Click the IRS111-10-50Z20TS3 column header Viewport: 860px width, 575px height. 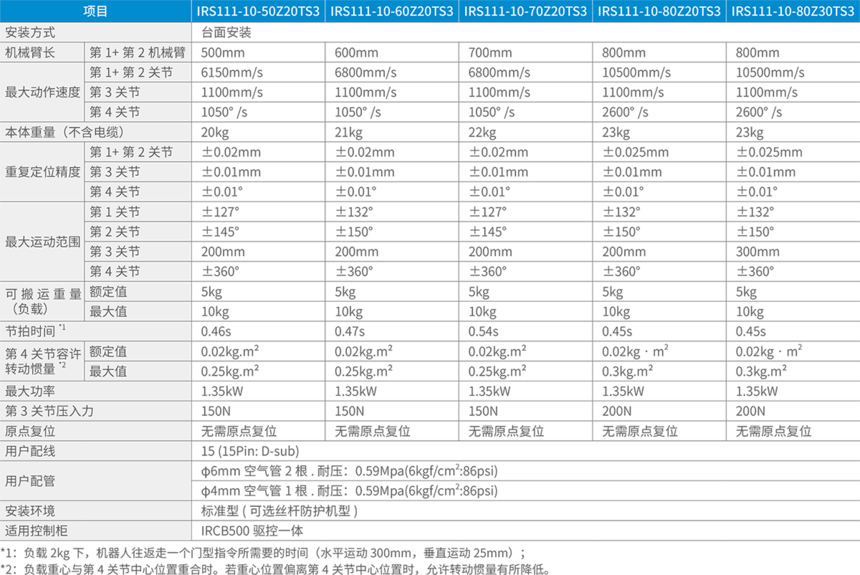pos(258,11)
